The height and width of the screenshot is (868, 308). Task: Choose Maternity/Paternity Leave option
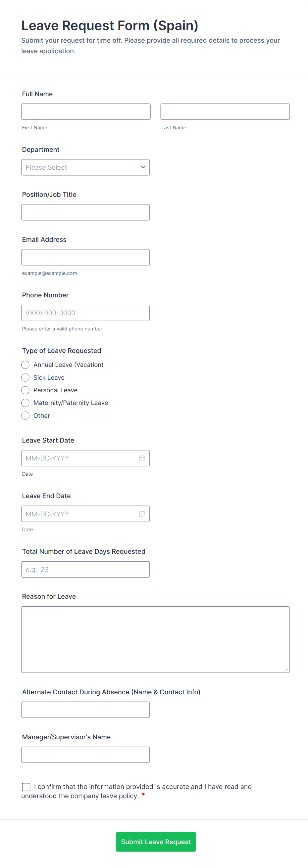(x=25, y=403)
